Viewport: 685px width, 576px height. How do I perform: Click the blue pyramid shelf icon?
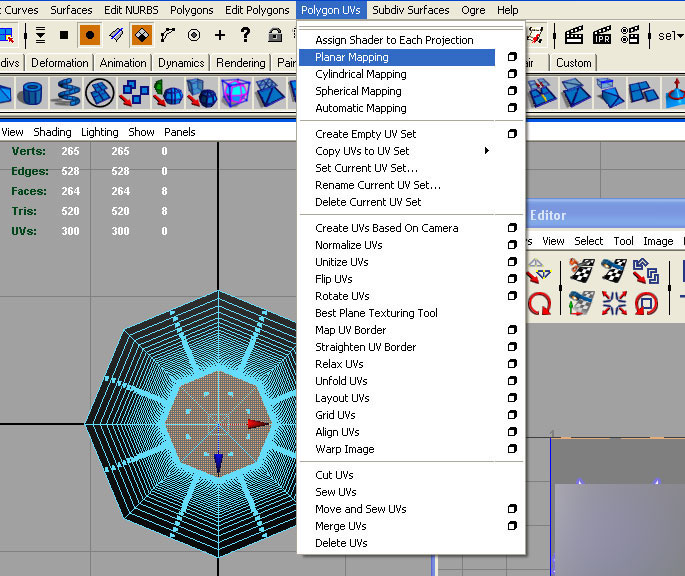270,93
